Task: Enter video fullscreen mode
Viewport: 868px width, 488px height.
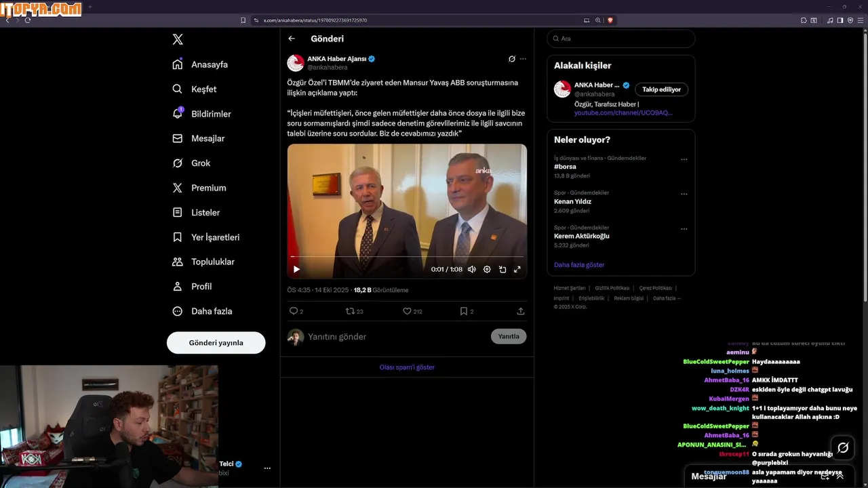Action: pos(517,269)
